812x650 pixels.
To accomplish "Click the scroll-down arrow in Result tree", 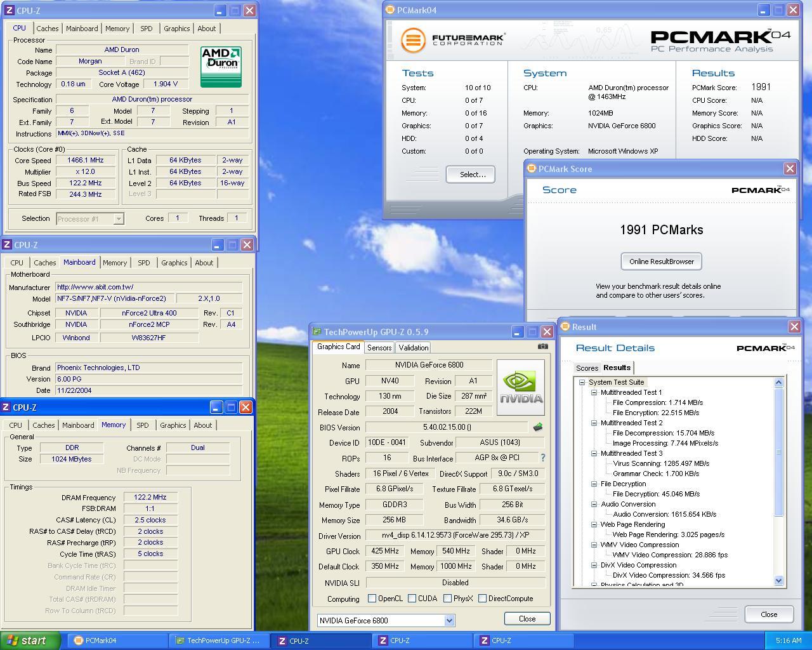I will pos(779,580).
